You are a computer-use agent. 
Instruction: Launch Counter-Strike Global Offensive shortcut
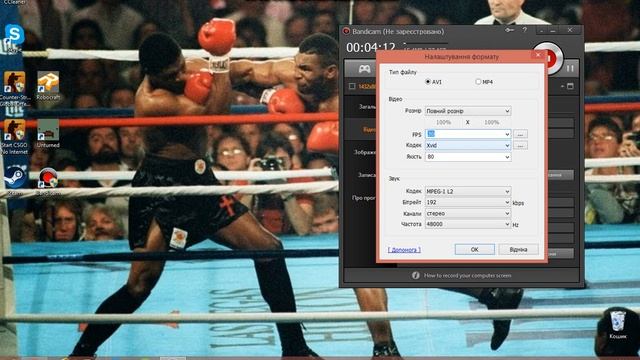pyautogui.click(x=15, y=87)
